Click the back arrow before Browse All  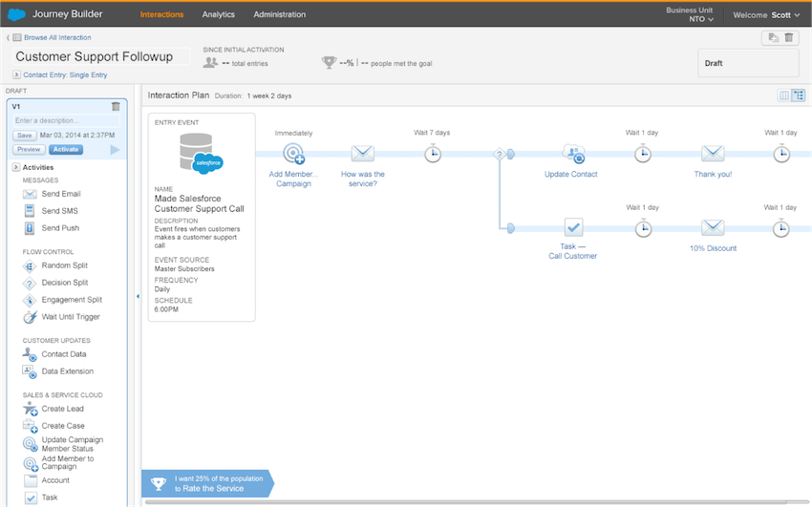pyautogui.click(x=8, y=37)
